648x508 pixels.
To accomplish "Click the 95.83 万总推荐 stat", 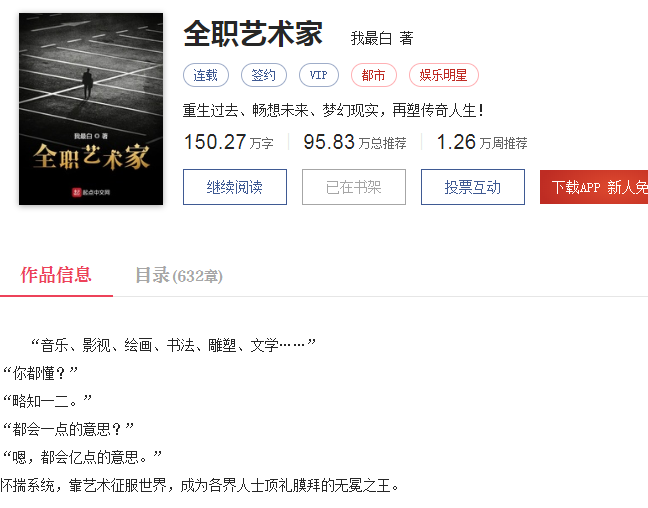I will pos(355,142).
